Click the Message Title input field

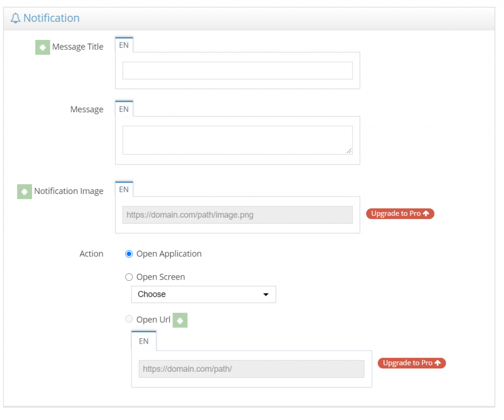click(237, 70)
